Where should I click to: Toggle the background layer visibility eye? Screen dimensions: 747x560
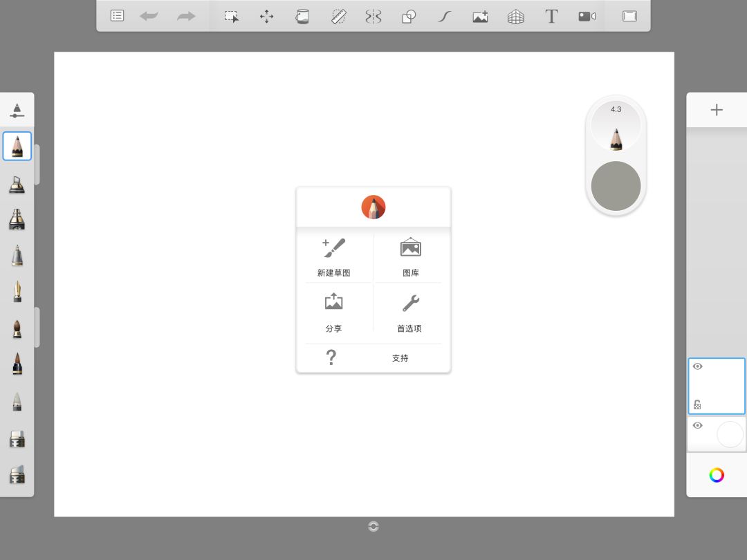[x=697, y=425]
